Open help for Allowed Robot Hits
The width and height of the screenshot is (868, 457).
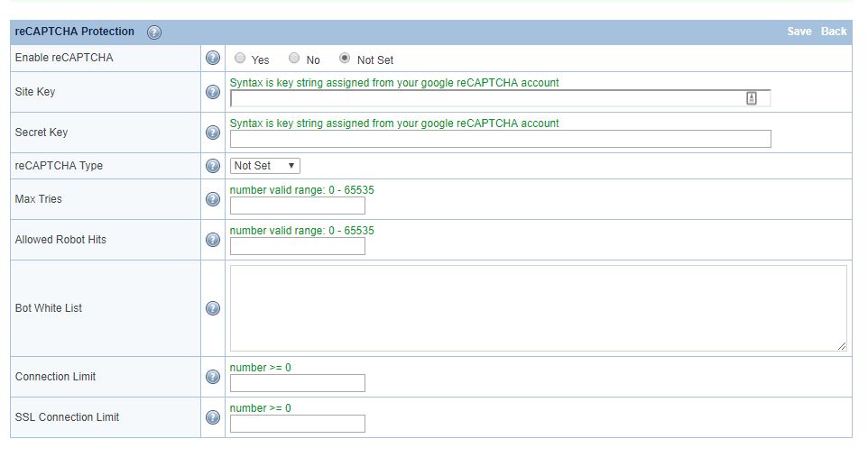click(213, 240)
